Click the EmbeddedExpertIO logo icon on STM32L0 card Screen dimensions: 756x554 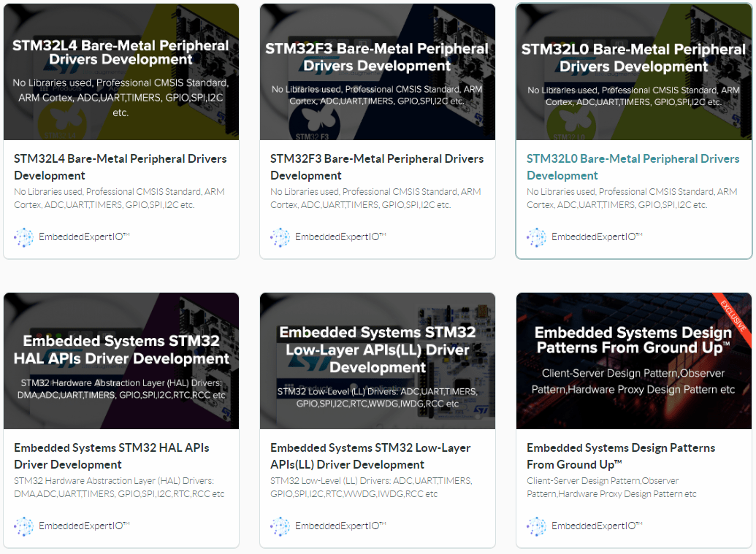click(536, 237)
